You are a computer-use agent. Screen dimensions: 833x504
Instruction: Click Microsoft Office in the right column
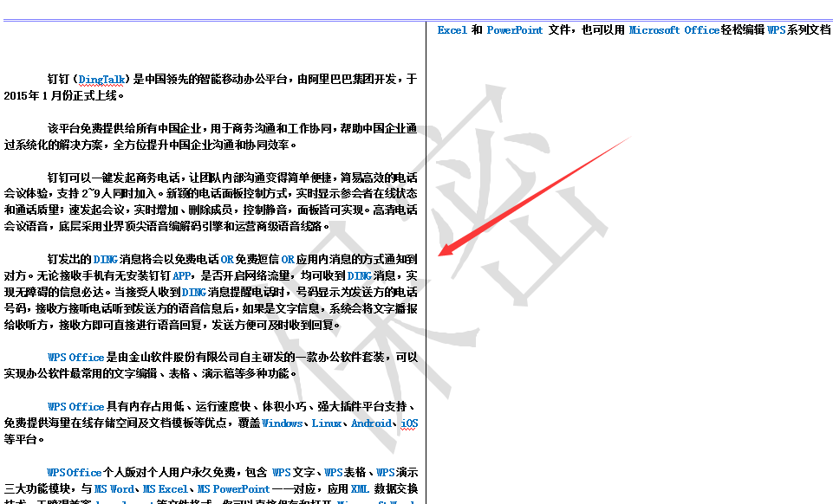point(674,30)
